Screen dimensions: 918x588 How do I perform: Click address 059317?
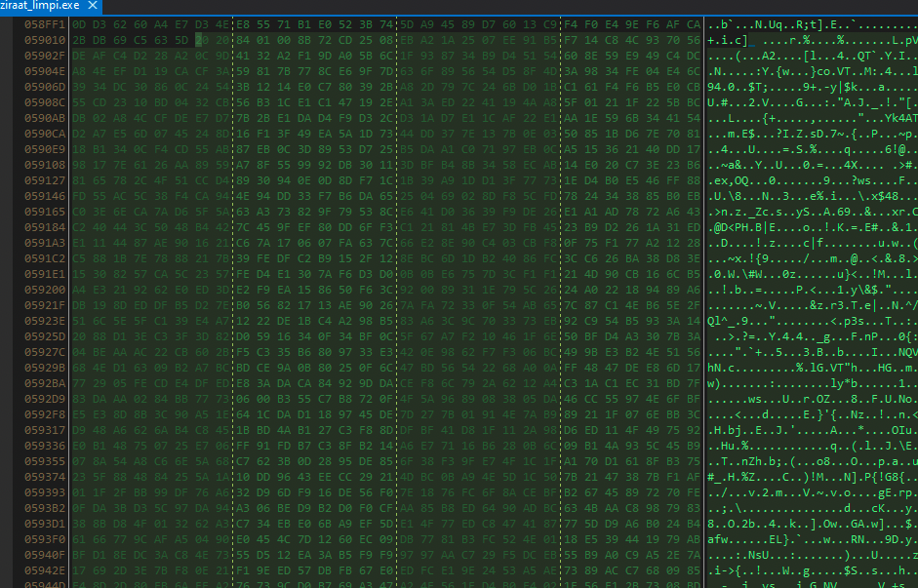click(45, 431)
